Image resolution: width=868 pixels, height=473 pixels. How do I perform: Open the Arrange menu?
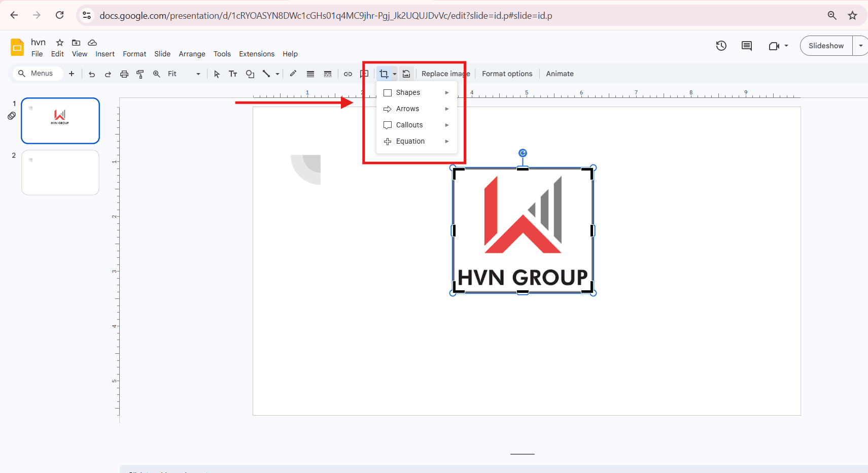click(192, 54)
